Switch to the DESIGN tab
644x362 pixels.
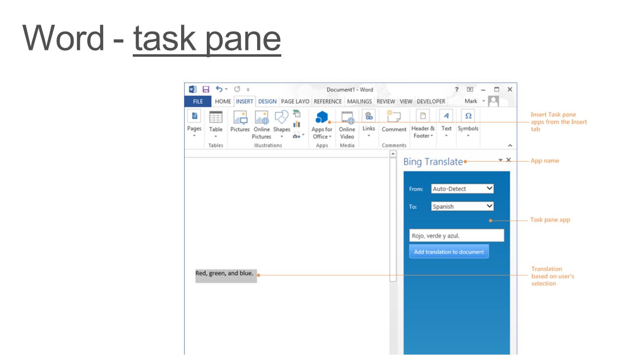[267, 102]
